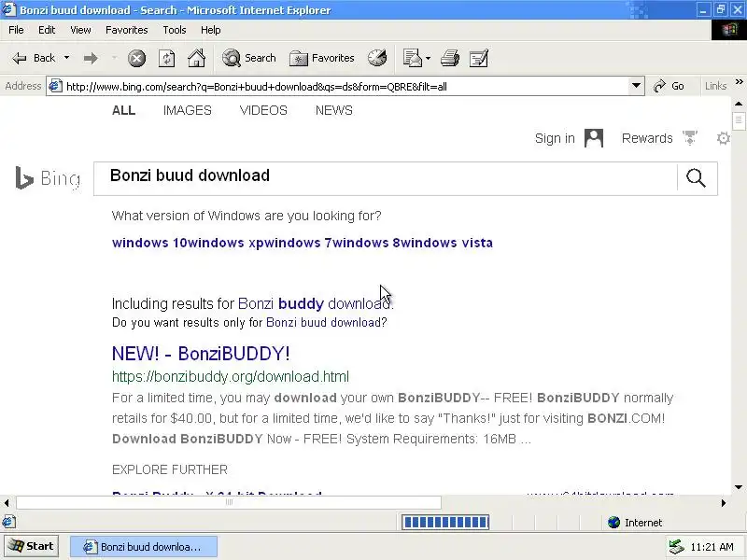The width and height of the screenshot is (747, 560).
Task: Click the Sign in link
Action: click(555, 138)
